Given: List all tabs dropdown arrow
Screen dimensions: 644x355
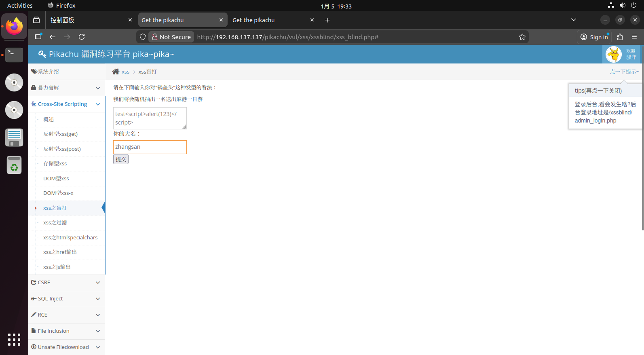Looking at the screenshot, I should (x=573, y=20).
